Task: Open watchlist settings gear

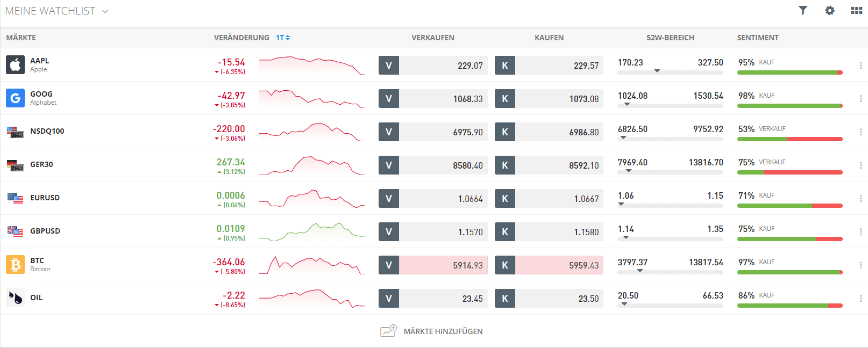Action: (x=830, y=10)
